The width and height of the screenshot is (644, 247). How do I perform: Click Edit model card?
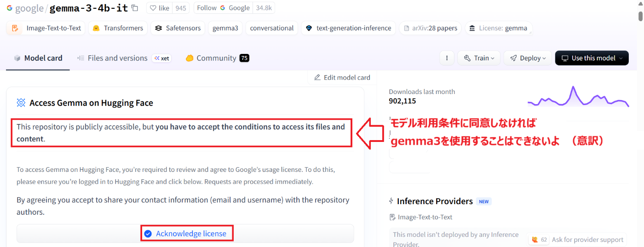pyautogui.click(x=342, y=77)
